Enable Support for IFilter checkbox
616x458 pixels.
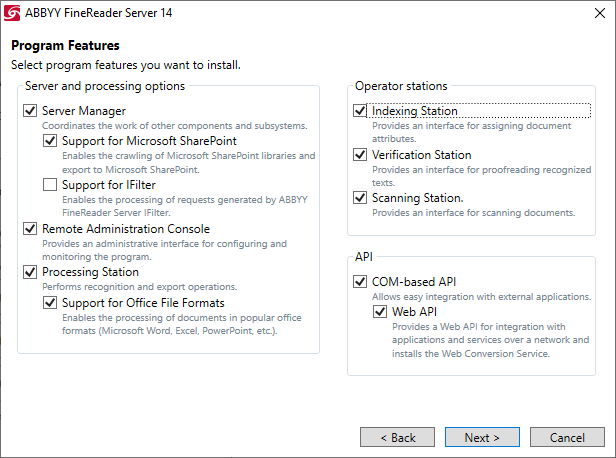pos(50,185)
